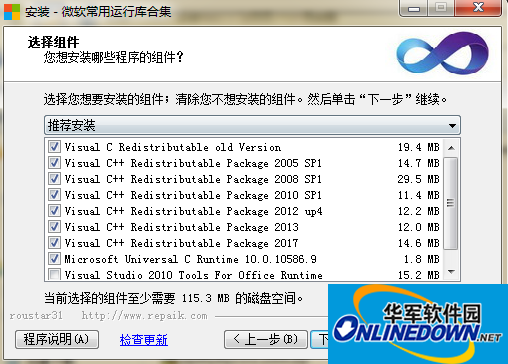Click the 14.7 MB size value
The width and height of the screenshot is (508, 364).
(x=419, y=163)
